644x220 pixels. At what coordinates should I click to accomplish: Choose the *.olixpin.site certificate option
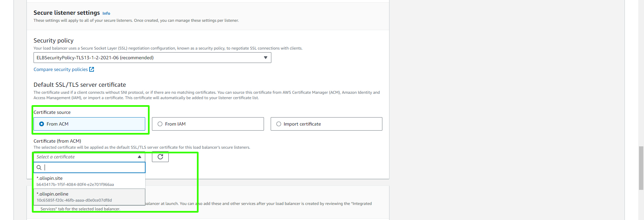89,181
